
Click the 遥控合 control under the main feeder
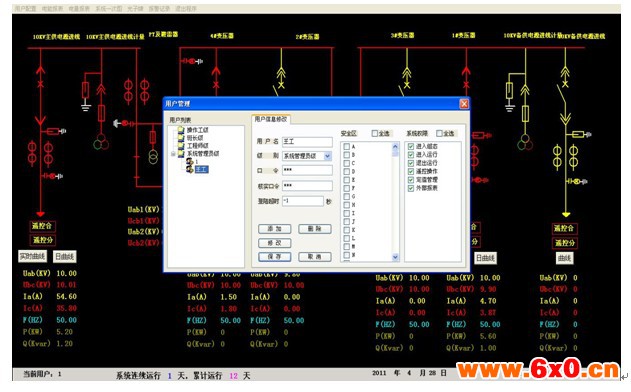point(42,226)
